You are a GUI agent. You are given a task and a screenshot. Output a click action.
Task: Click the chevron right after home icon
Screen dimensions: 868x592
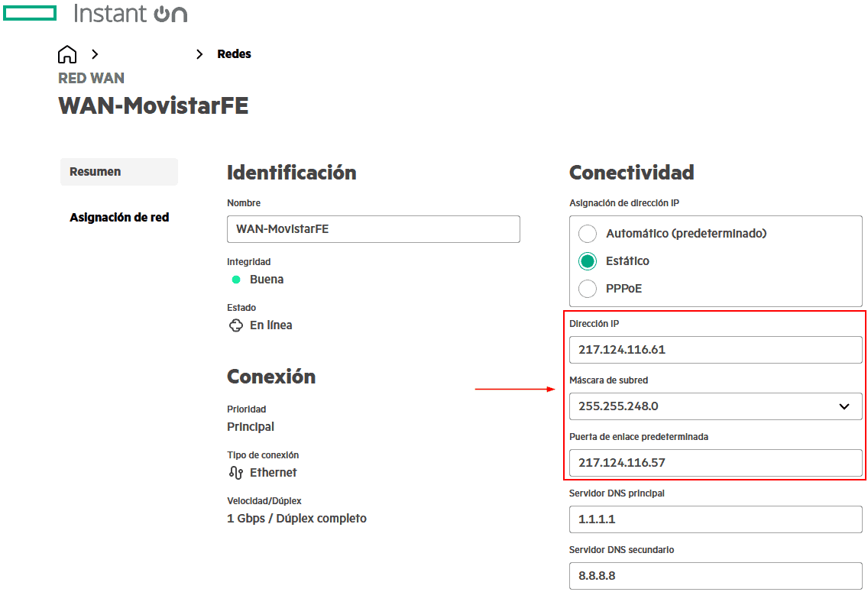tap(96, 54)
